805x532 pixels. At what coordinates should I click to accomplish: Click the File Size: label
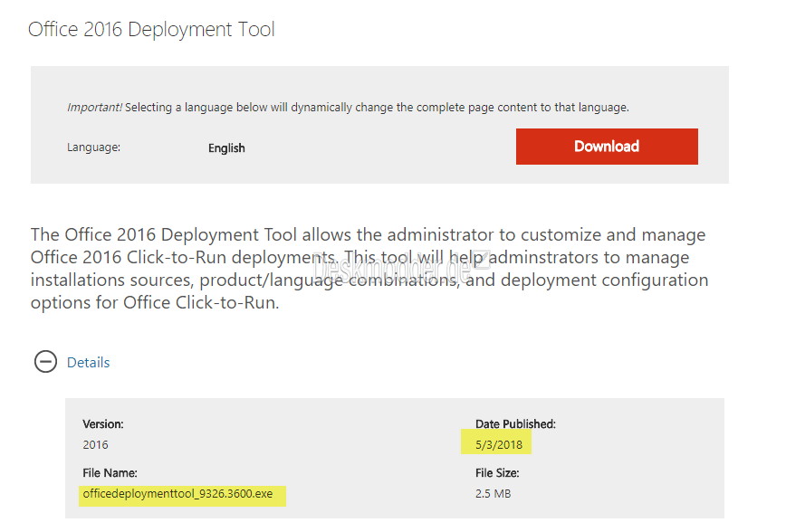coord(497,472)
